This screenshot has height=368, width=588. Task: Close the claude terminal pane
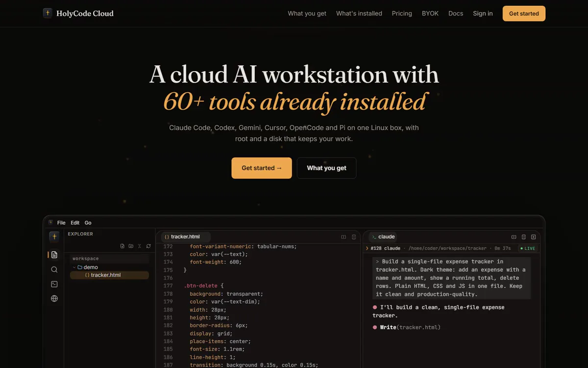[534, 237]
